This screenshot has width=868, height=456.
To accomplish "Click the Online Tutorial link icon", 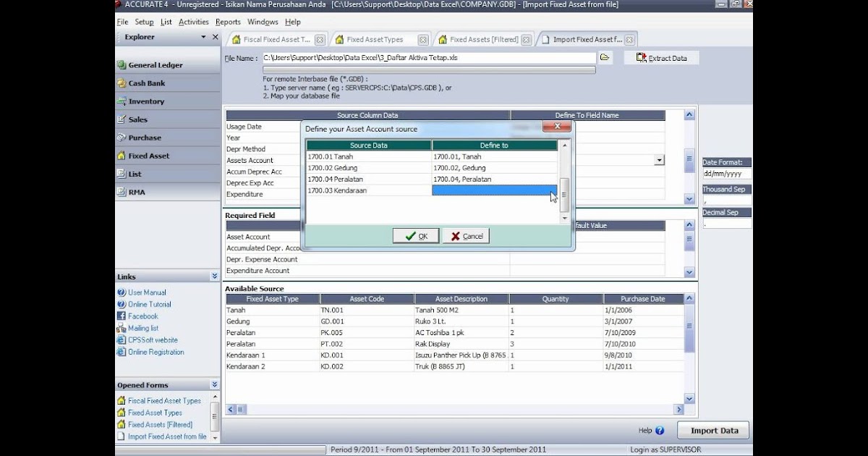I will (122, 304).
